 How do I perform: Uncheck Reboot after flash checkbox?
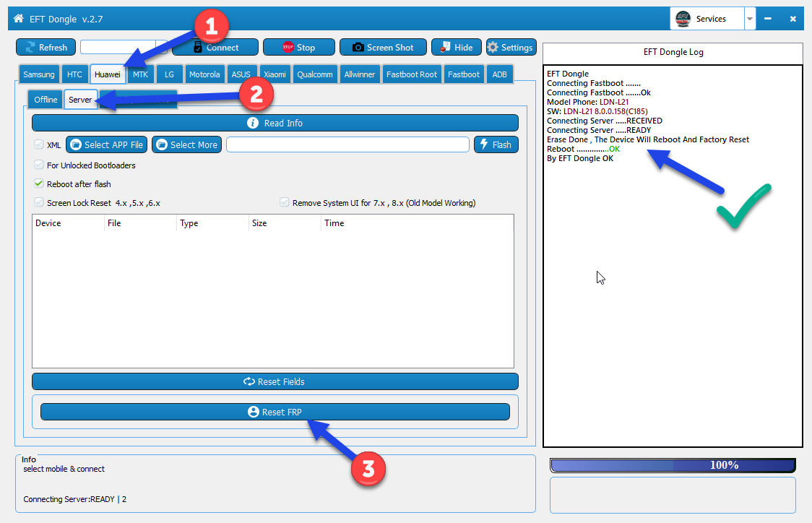[39, 183]
